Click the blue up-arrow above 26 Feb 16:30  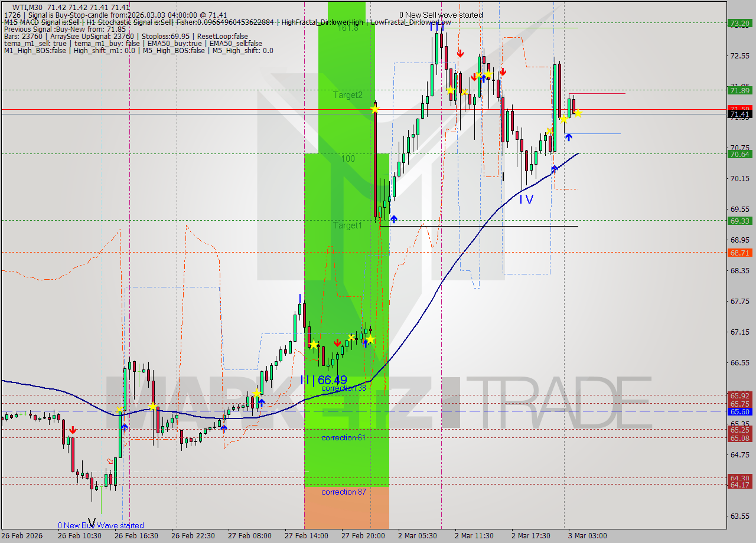[124, 427]
